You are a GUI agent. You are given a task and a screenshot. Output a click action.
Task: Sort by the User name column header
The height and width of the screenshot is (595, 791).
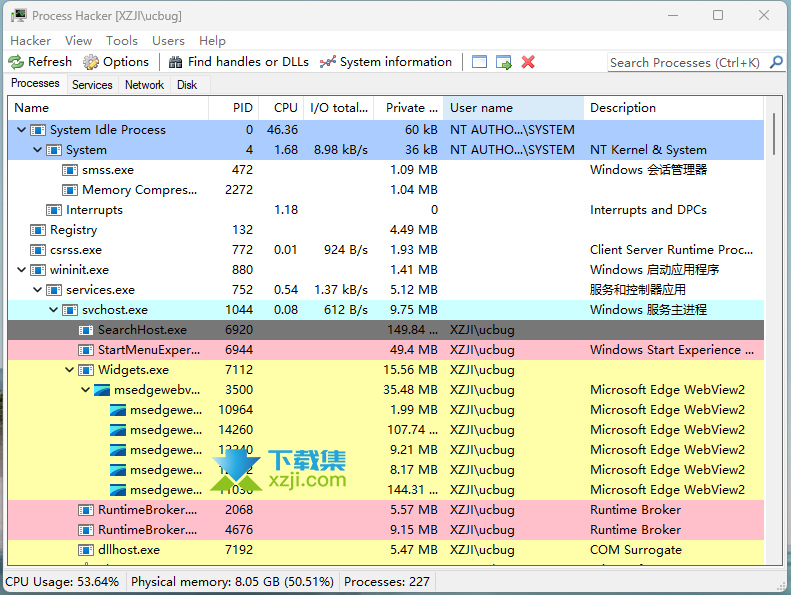[513, 108]
